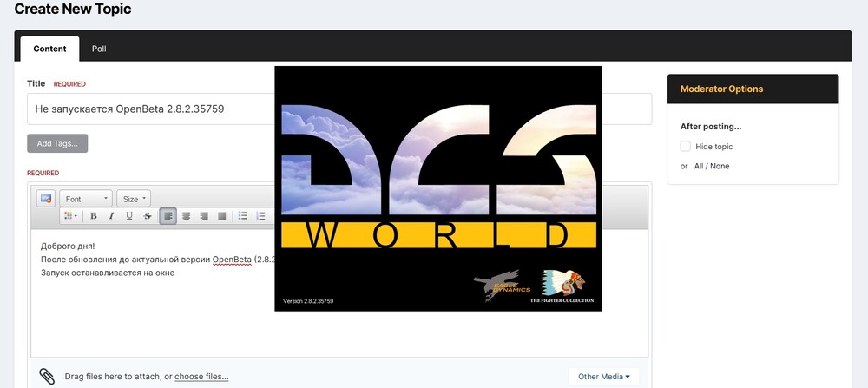The image size is (868, 388).
Task: Align text to the right
Action: pos(204,216)
